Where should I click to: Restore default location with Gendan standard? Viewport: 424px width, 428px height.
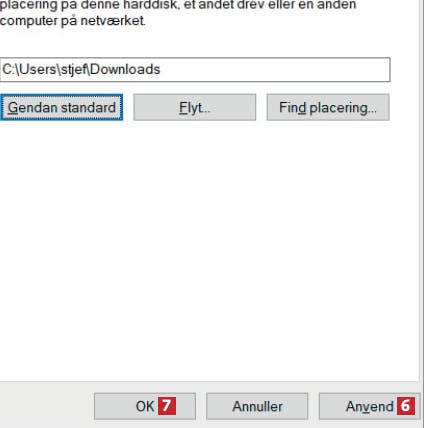[62, 107]
